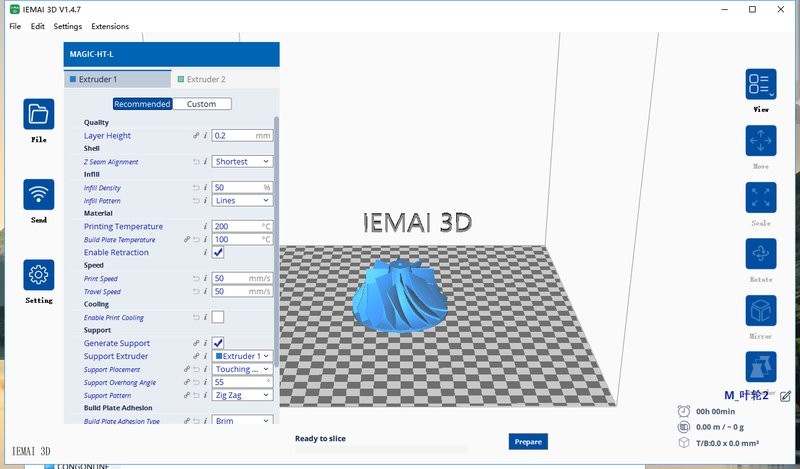Open the Extensions menu
The image size is (800, 469).
(x=109, y=26)
